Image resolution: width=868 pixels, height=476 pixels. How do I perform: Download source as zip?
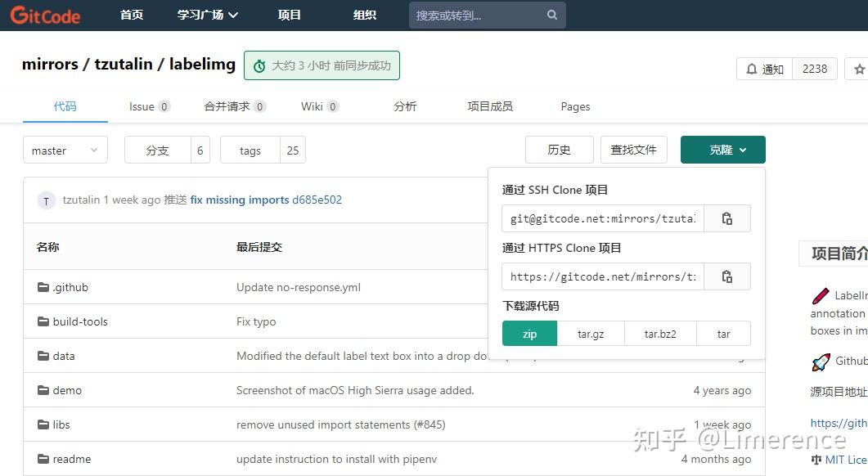[530, 334]
